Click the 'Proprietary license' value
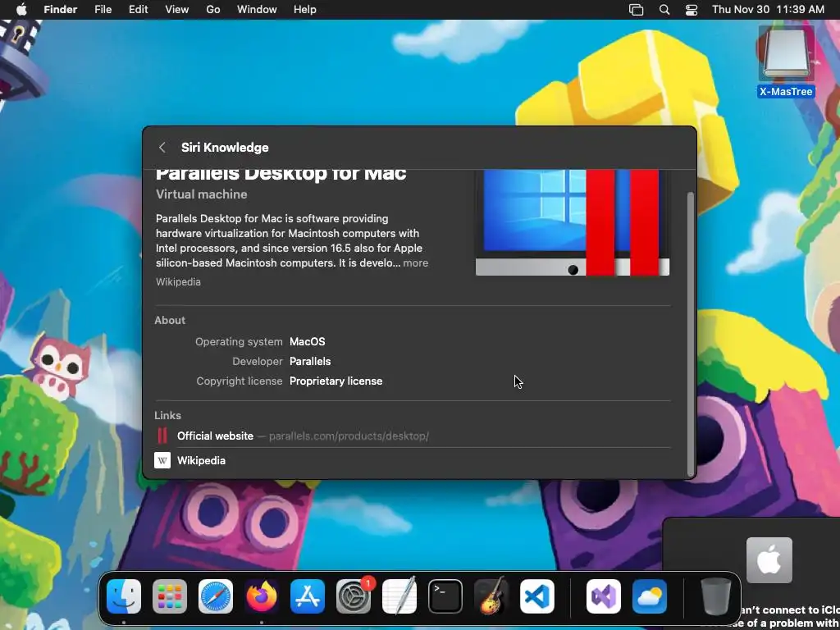 click(x=336, y=381)
